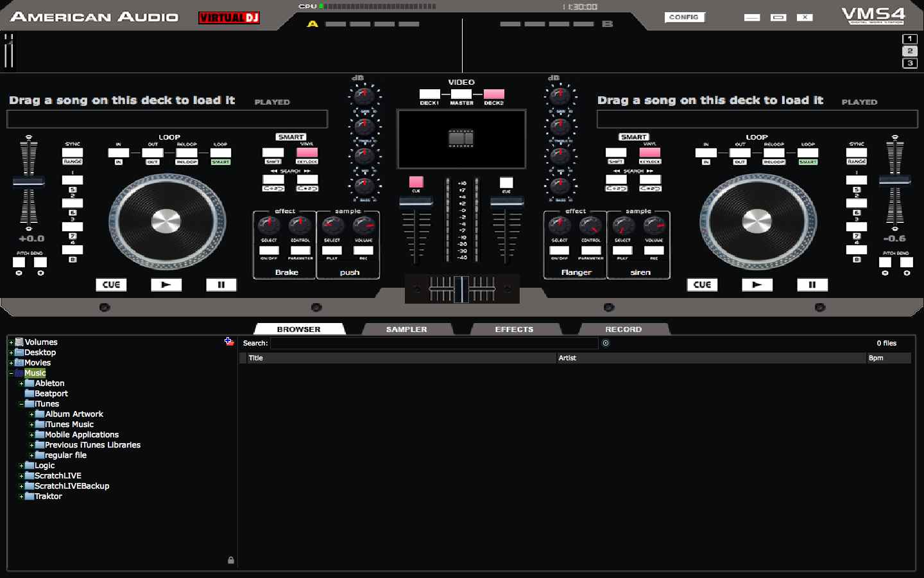Image resolution: width=924 pixels, height=578 pixels.
Task: Expand the iTunes Music folder
Action: tap(32, 425)
